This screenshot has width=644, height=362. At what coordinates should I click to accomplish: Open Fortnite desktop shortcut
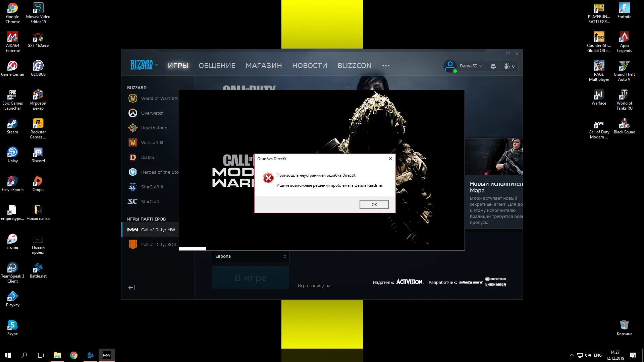tap(624, 11)
